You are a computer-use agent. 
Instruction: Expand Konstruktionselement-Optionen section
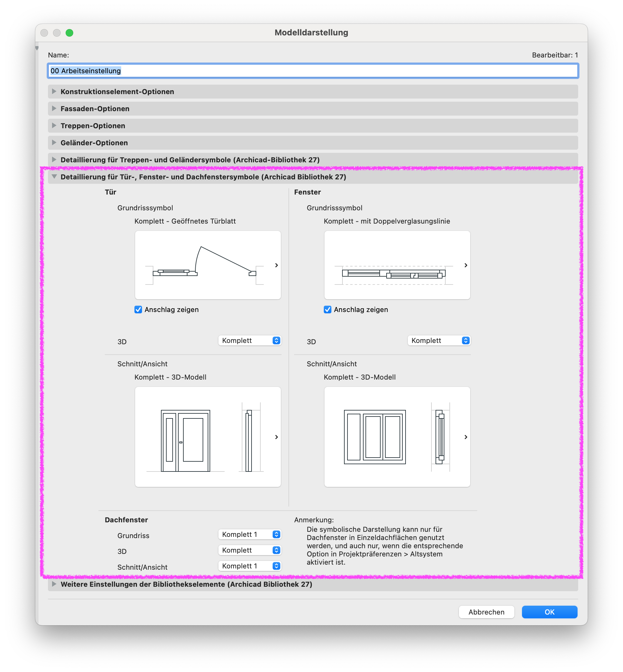[312, 92]
